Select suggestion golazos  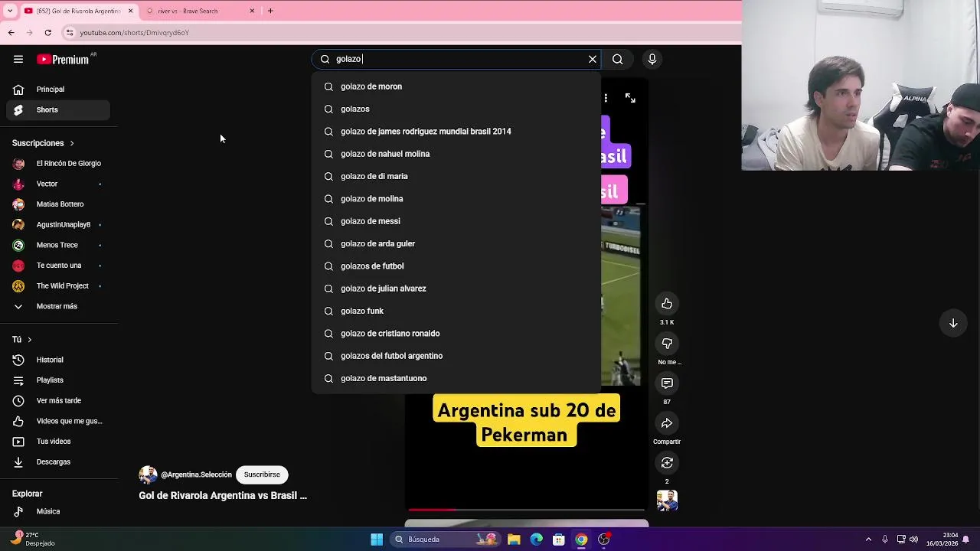click(456, 109)
